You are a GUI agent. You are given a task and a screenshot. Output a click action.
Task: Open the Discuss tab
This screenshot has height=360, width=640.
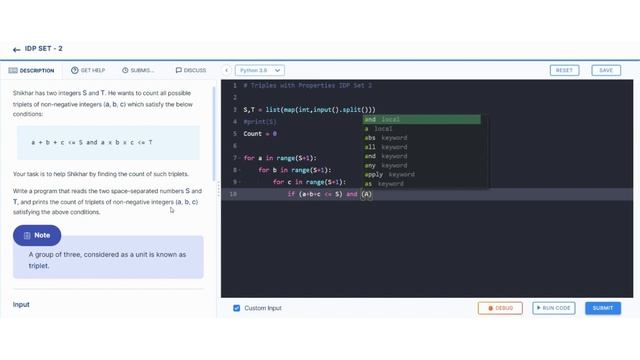point(191,71)
